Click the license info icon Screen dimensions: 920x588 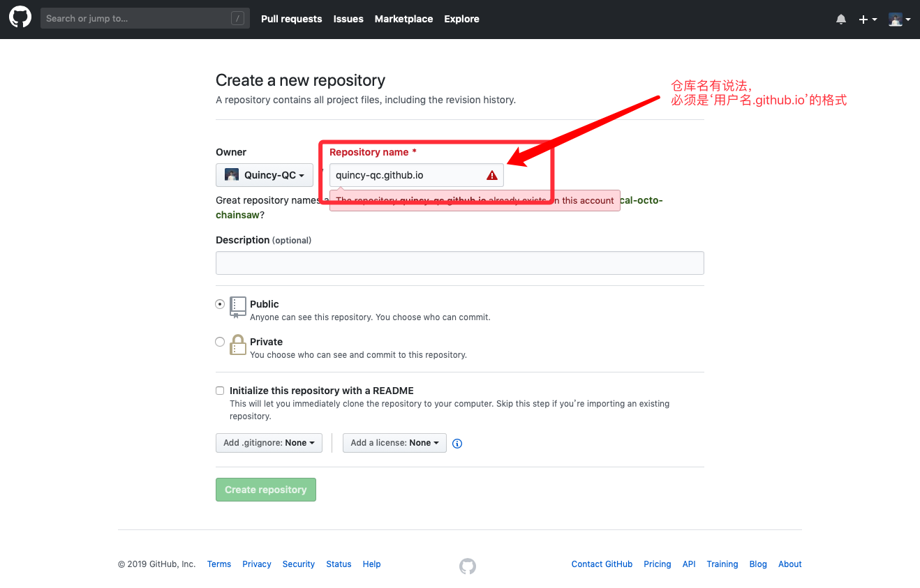tap(457, 444)
